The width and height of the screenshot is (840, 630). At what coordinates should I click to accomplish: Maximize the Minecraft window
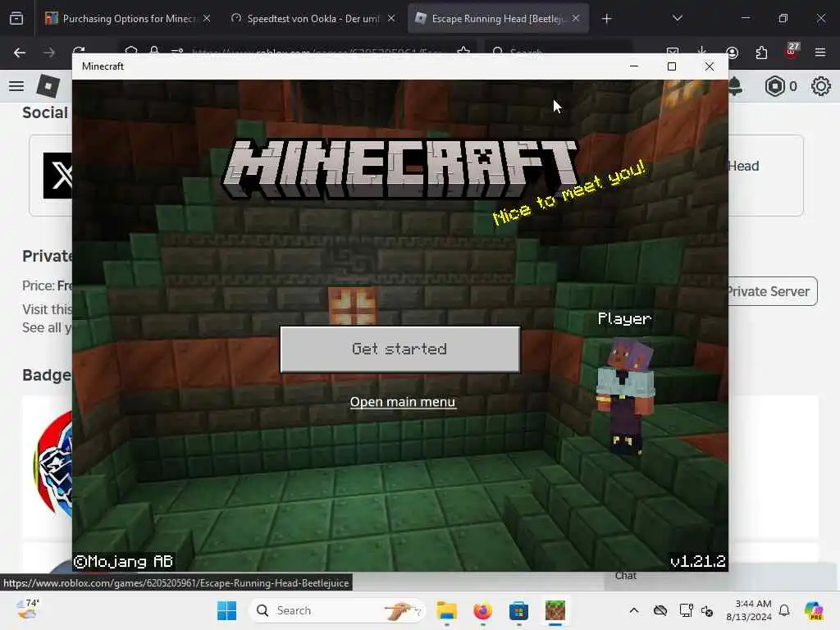point(672,66)
